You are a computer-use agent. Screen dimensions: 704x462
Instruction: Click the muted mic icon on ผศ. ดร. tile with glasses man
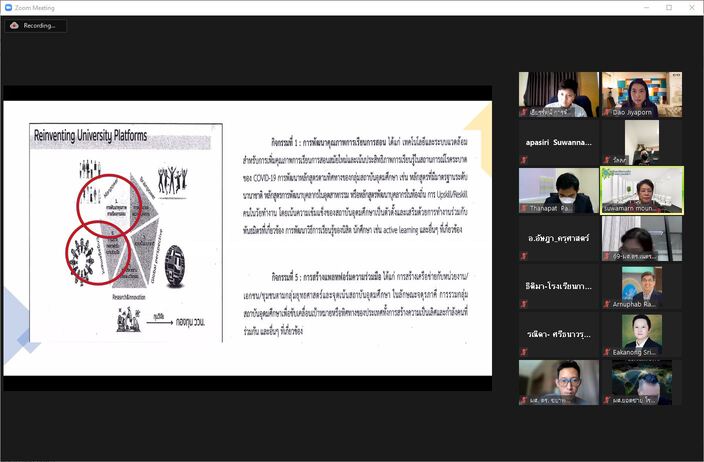[524, 400]
